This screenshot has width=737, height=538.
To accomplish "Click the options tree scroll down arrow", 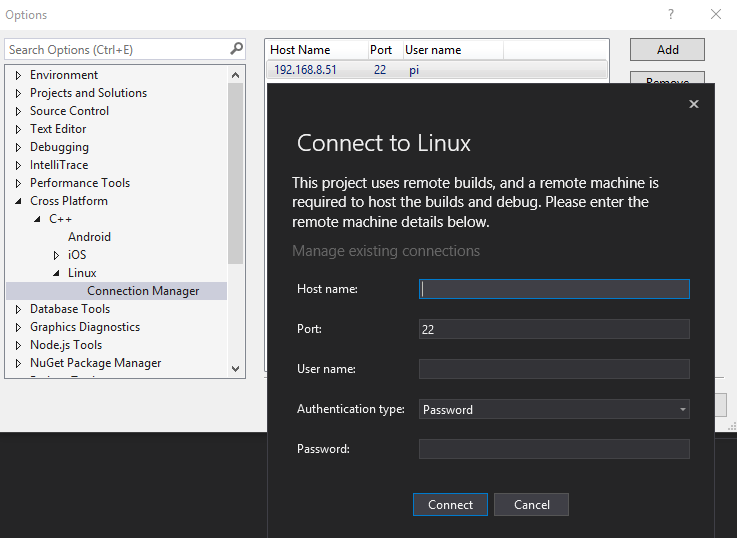I will coord(236,369).
